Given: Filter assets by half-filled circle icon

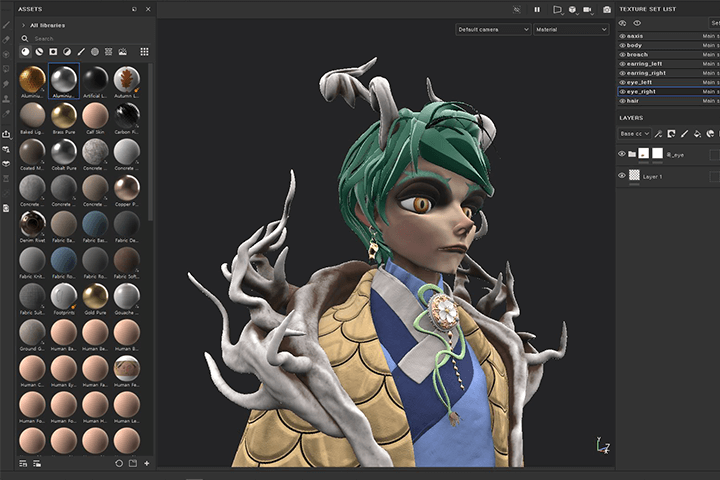Looking at the screenshot, I should tap(67, 52).
